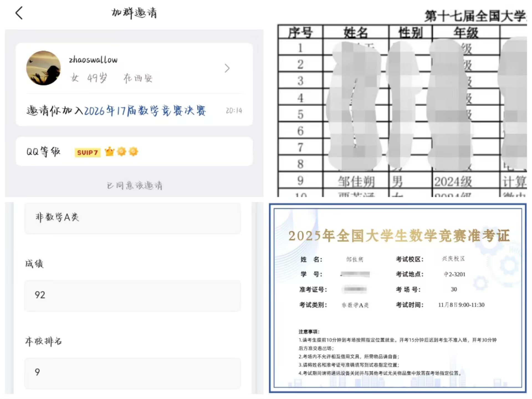Viewport: 532px width, 399px height.
Task: Click the 本校排名 label
Action: 44,341
